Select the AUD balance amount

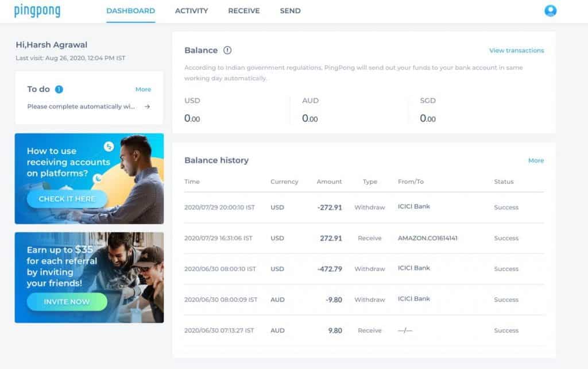(x=310, y=118)
